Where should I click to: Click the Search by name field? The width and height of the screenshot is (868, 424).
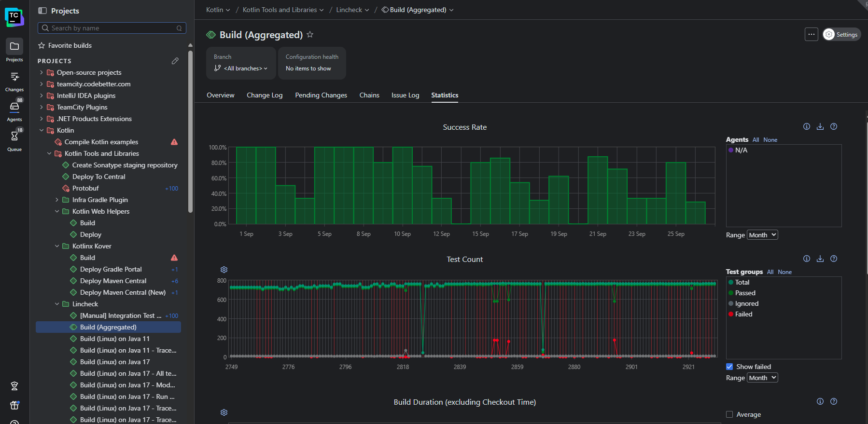point(112,28)
